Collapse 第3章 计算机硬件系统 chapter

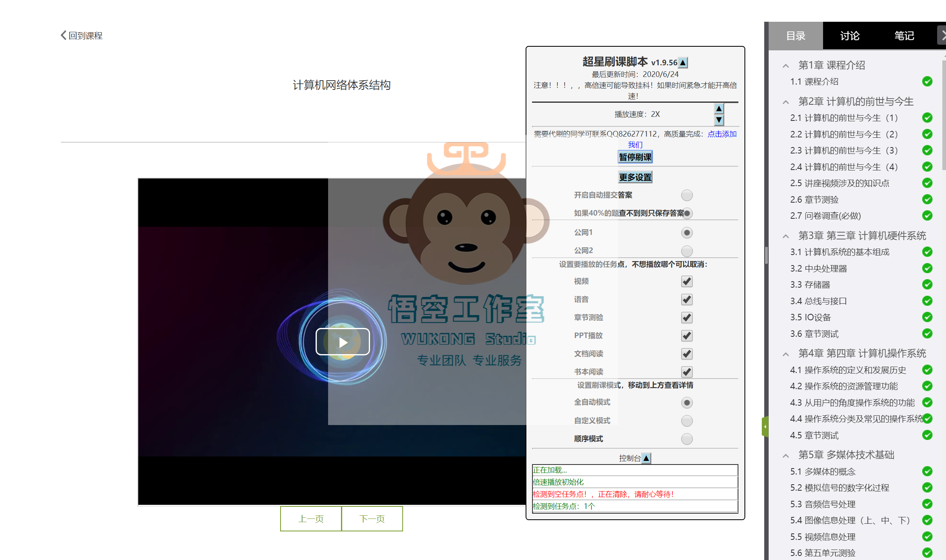[786, 236]
